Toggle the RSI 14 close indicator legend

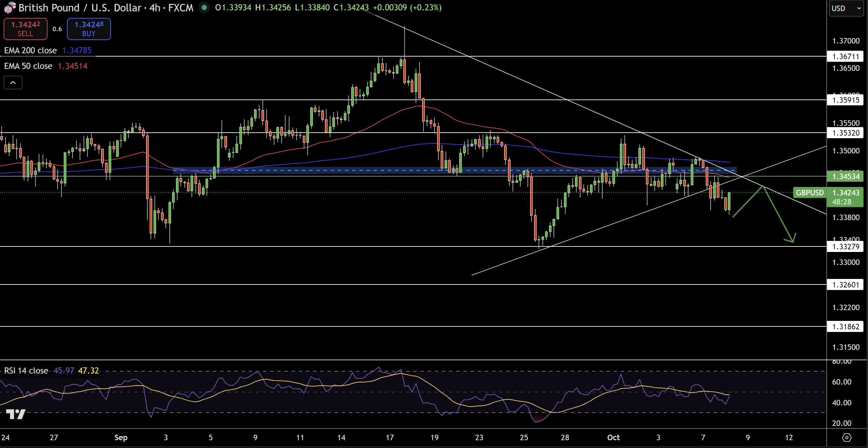[x=26, y=371]
